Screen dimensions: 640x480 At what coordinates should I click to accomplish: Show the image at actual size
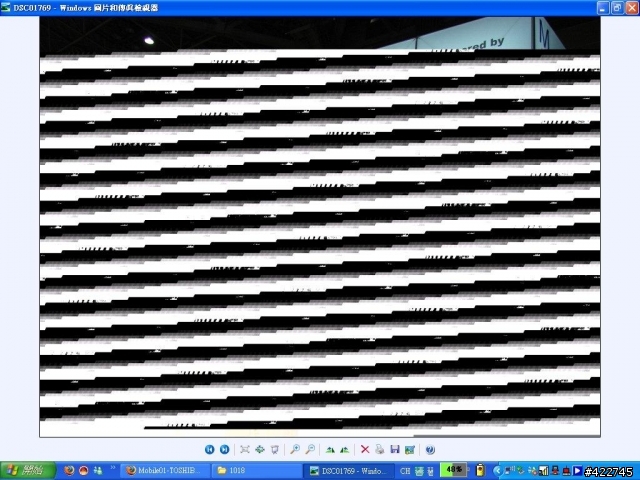point(260,449)
